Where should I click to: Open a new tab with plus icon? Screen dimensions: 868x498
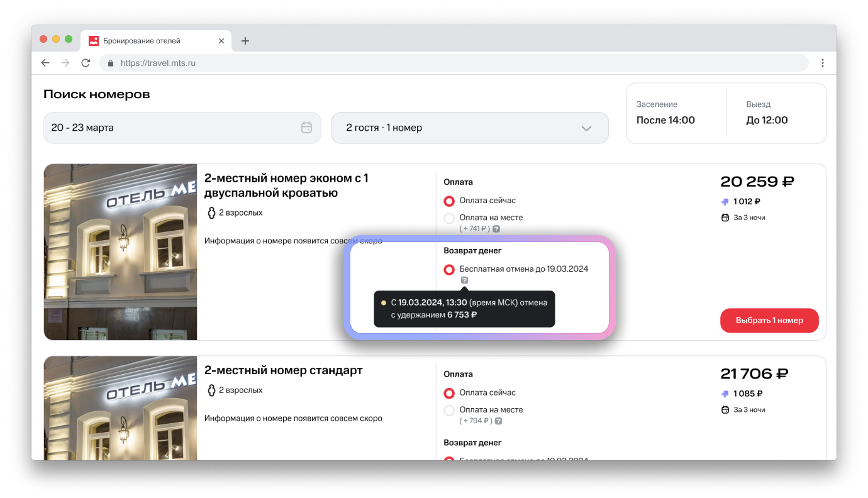[x=245, y=41]
